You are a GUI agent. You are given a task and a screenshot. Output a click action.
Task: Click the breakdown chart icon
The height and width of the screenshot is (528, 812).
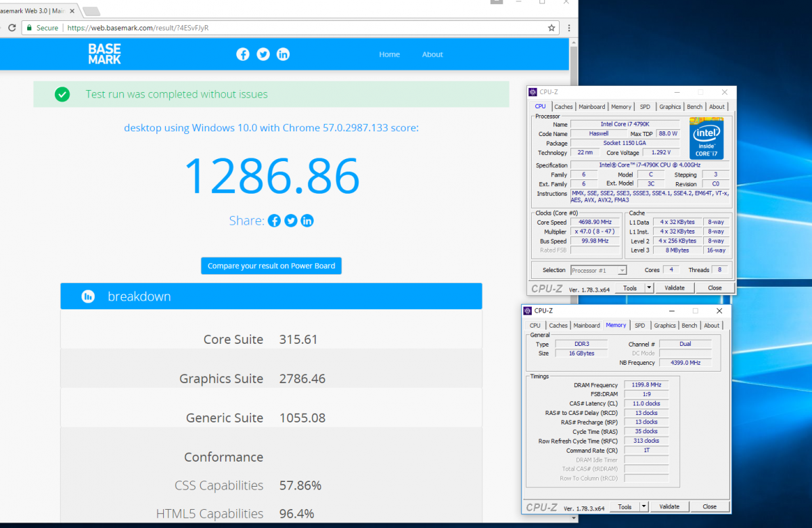[x=88, y=296]
